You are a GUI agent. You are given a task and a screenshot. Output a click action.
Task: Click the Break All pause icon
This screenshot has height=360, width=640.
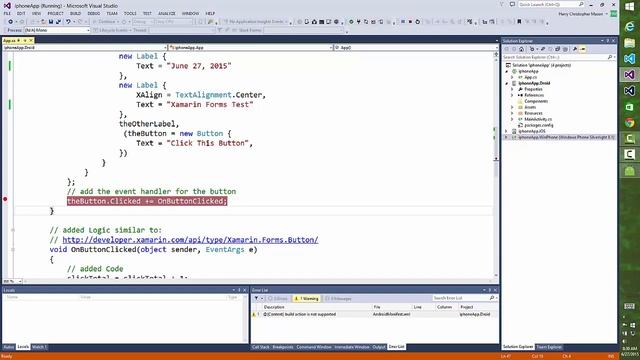(x=403, y=22)
